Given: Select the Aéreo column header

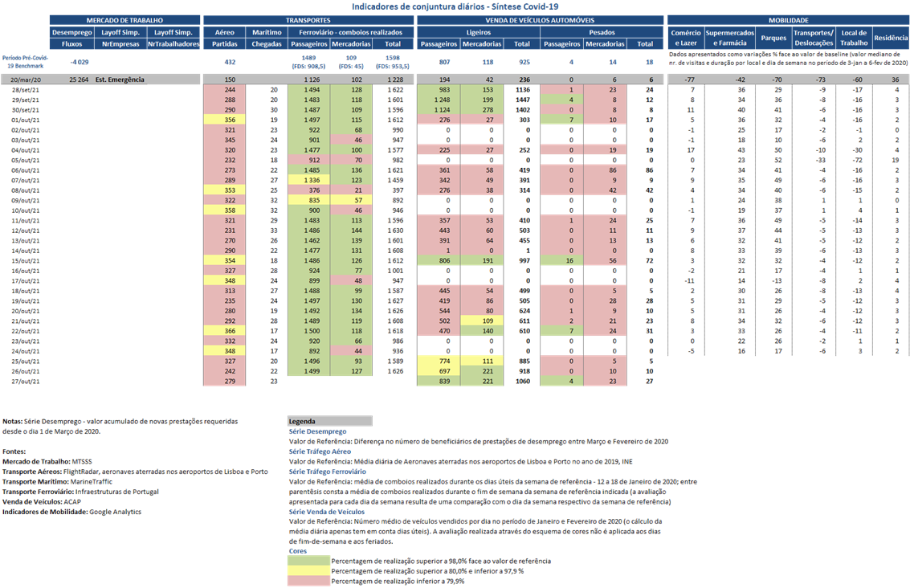Looking at the screenshot, I should pyautogui.click(x=225, y=32).
